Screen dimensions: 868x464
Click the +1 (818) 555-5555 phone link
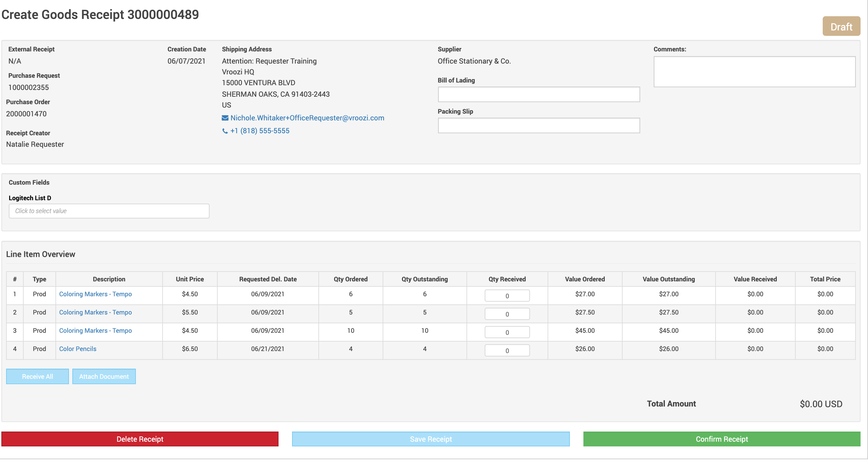tap(260, 131)
